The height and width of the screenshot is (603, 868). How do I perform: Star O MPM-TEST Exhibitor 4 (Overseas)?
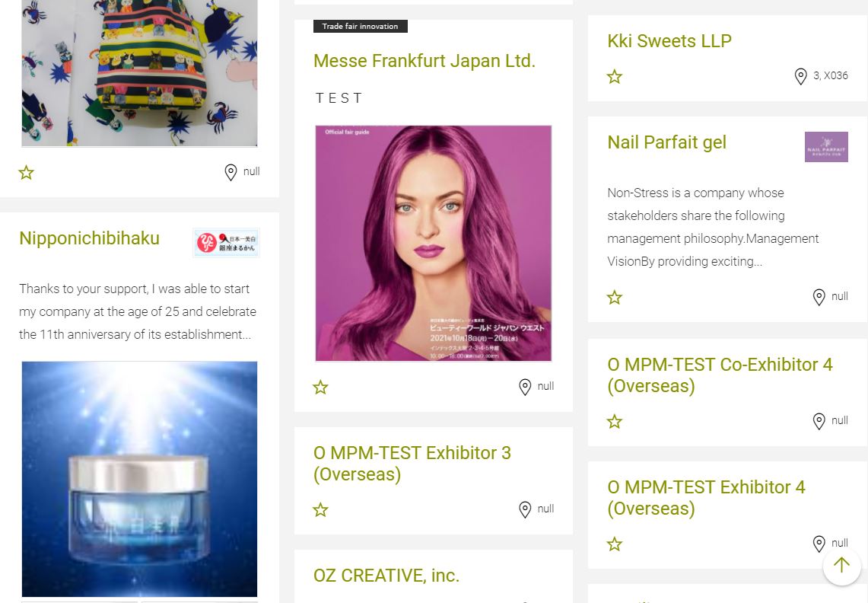[615, 544]
